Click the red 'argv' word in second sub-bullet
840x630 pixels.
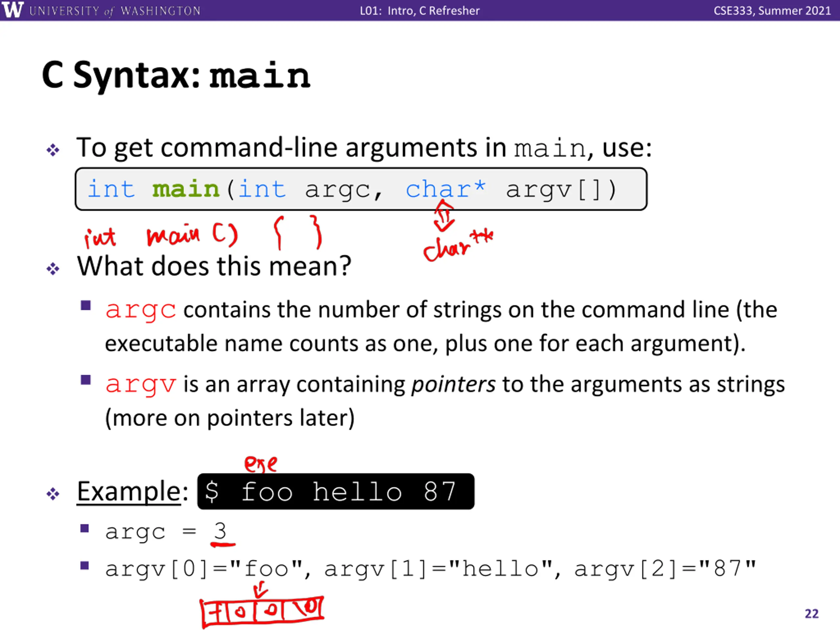[x=140, y=385]
